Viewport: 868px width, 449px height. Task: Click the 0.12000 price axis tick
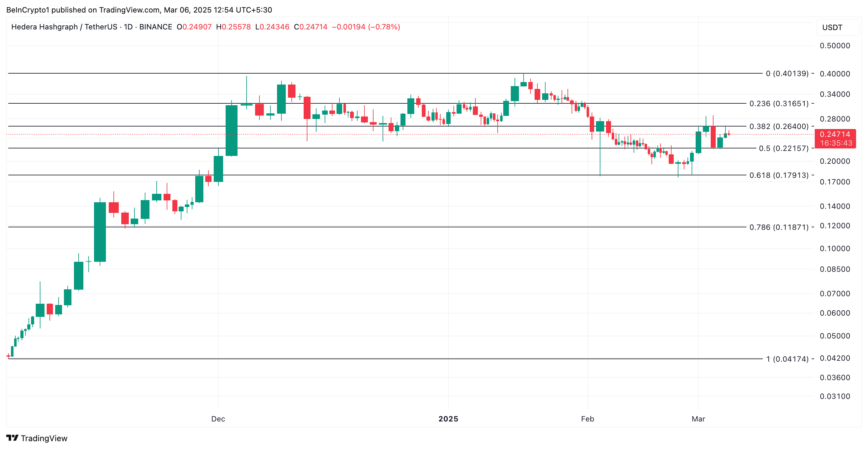pyautogui.click(x=835, y=226)
